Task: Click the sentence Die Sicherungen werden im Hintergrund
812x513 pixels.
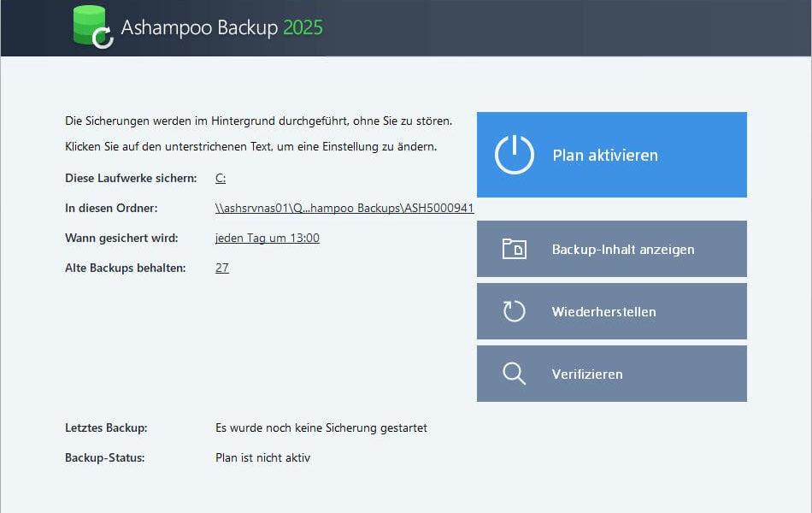Action: [x=258, y=121]
